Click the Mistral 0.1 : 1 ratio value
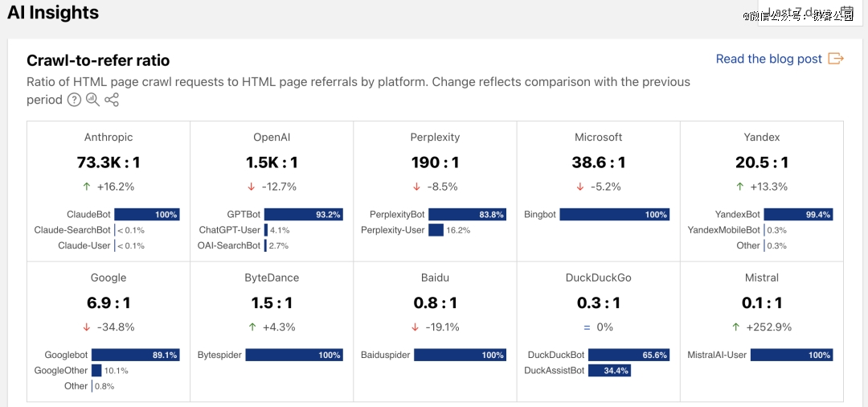868x407 pixels. pos(761,302)
